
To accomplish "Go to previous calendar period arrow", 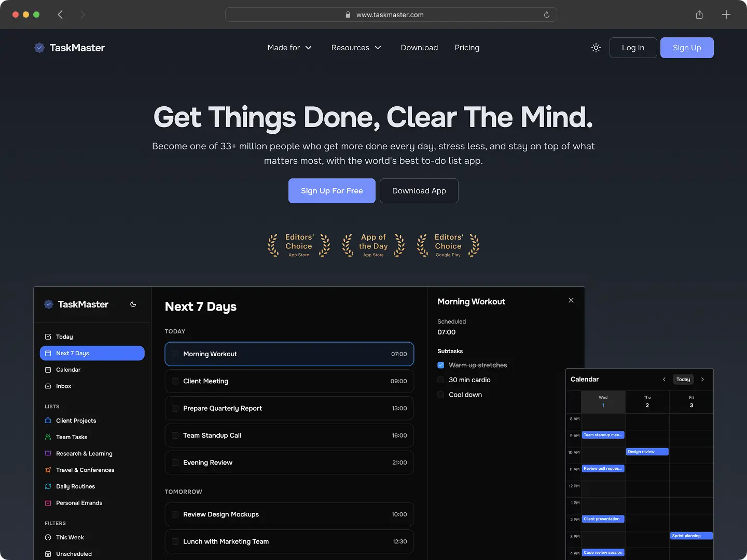I will click(x=664, y=380).
